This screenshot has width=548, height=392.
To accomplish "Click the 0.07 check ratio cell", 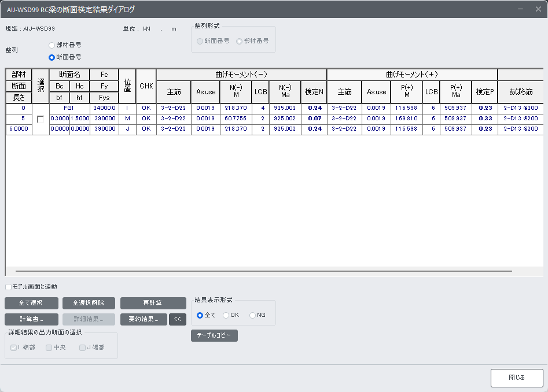I will (x=314, y=119).
